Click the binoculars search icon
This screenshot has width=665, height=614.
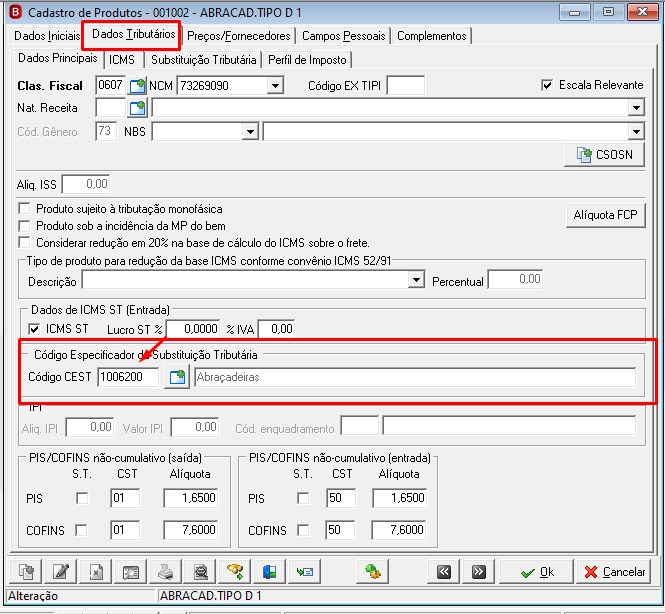click(235, 572)
